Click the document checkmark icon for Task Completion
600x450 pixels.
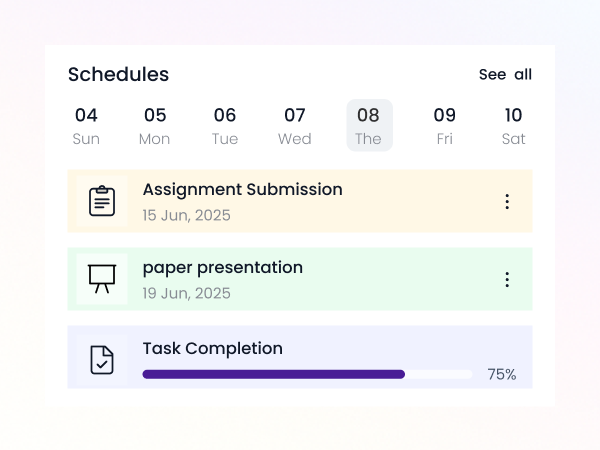102,360
